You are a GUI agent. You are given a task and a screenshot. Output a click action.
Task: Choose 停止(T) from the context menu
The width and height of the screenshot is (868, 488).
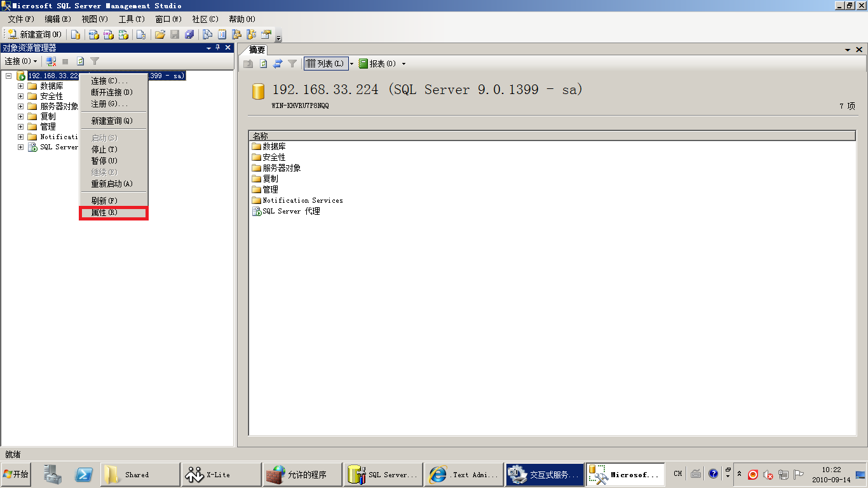click(114, 149)
